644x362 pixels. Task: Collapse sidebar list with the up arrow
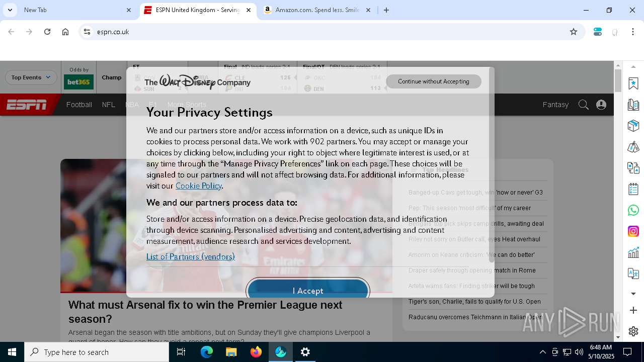[x=633, y=66]
